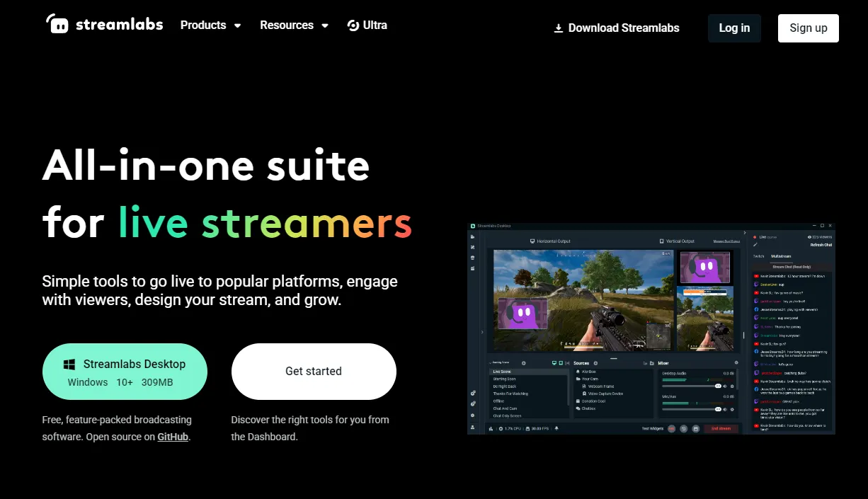Open the Products dropdown menu
This screenshot has width=868, height=499.
click(210, 25)
